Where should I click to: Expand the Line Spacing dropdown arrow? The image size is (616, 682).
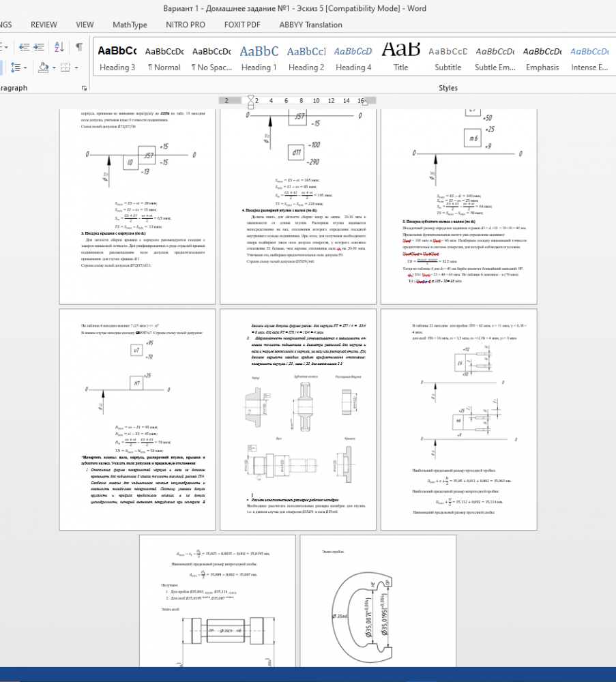pos(25,68)
